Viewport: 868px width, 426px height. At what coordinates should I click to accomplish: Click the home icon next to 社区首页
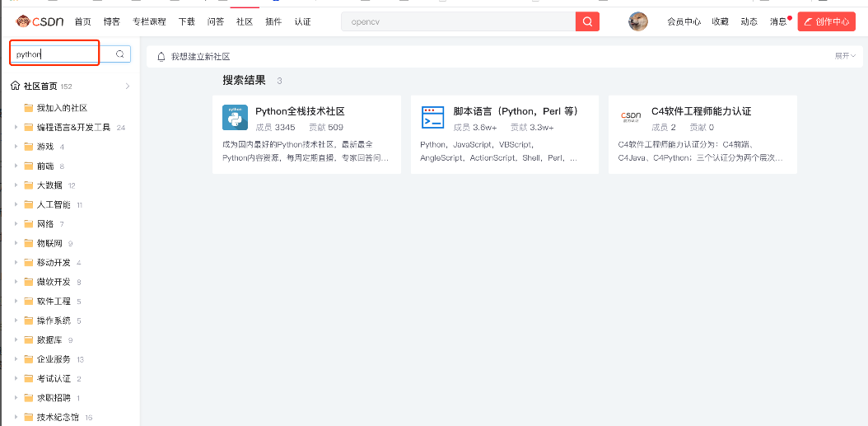pyautogui.click(x=16, y=86)
